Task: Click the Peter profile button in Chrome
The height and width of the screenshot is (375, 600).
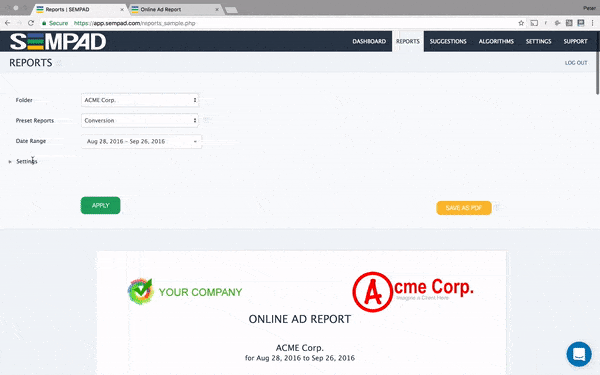Action: (x=589, y=8)
